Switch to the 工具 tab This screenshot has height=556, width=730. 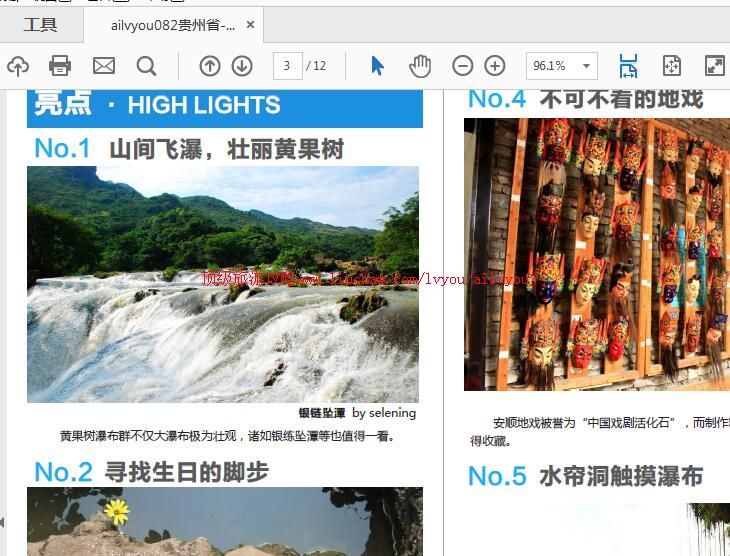pyautogui.click(x=40, y=25)
